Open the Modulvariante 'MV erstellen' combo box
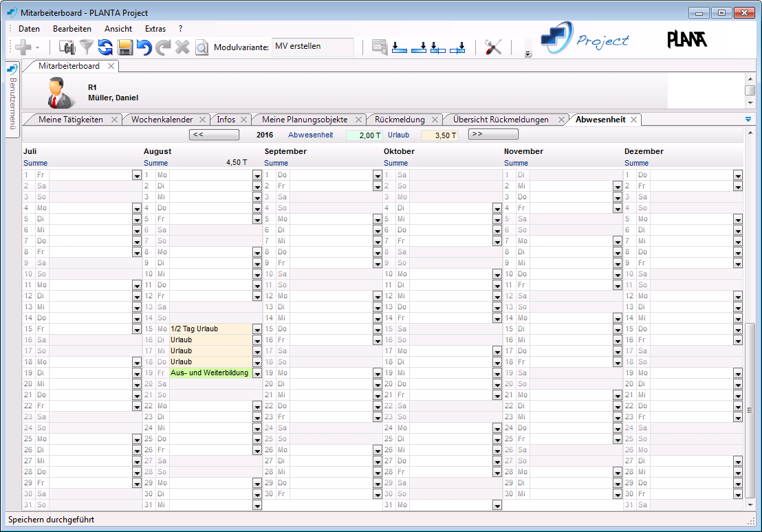This screenshot has width=762, height=532. 313,47
